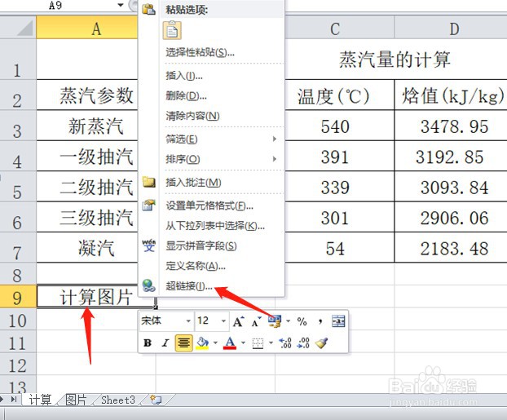Screen dimensions: 507x420
Task: Apply the red font color
Action: 230,343
